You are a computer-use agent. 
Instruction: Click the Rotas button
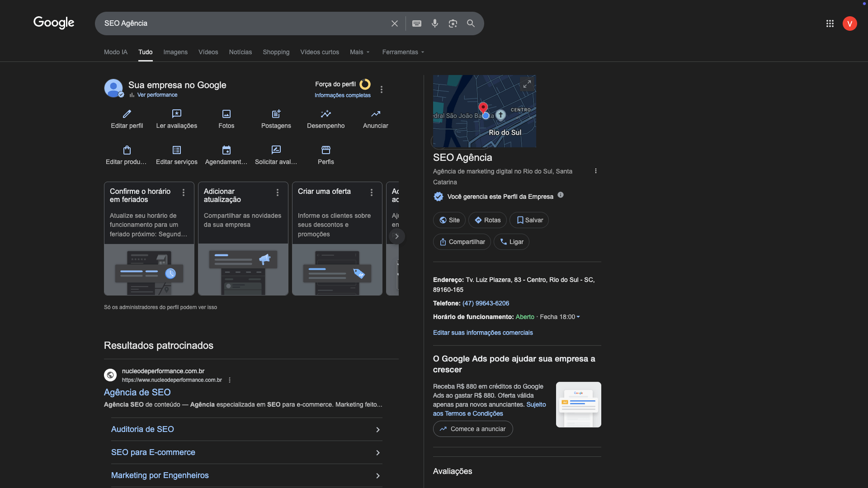tap(487, 221)
